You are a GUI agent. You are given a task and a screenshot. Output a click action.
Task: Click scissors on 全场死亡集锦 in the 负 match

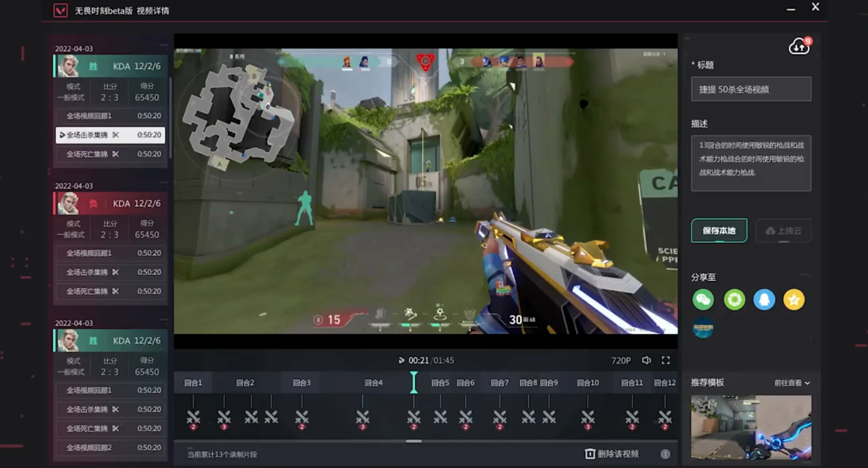click(115, 291)
